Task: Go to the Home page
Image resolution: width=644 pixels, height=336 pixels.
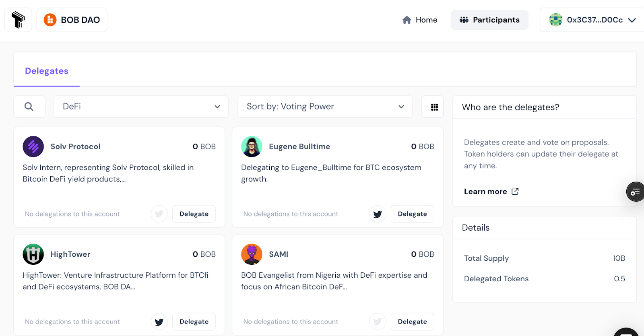Action: coord(420,20)
